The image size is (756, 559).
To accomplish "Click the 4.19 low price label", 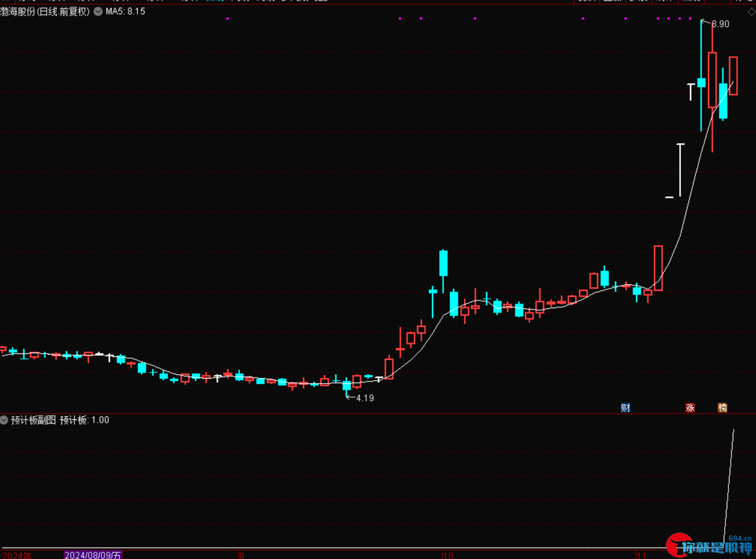I will (x=365, y=398).
